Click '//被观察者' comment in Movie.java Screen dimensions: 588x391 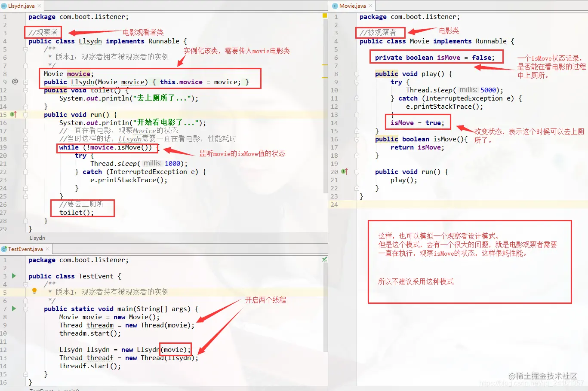pyautogui.click(x=378, y=33)
